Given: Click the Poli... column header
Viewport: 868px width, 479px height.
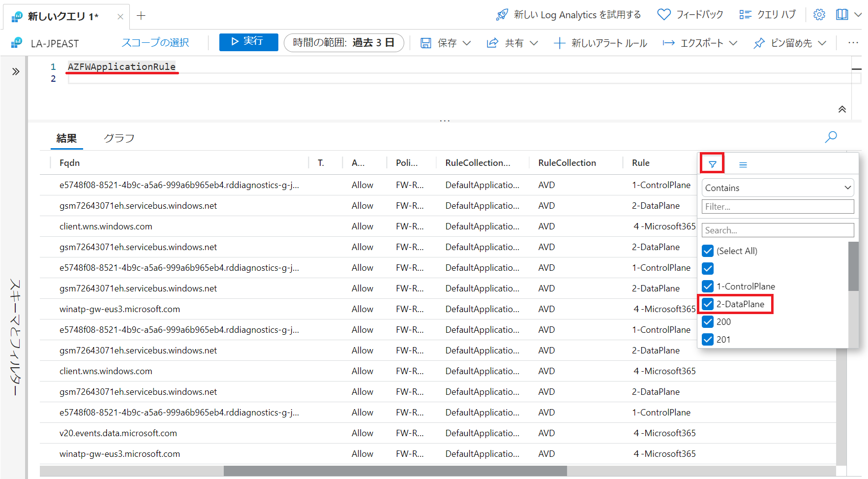Looking at the screenshot, I should coord(407,163).
